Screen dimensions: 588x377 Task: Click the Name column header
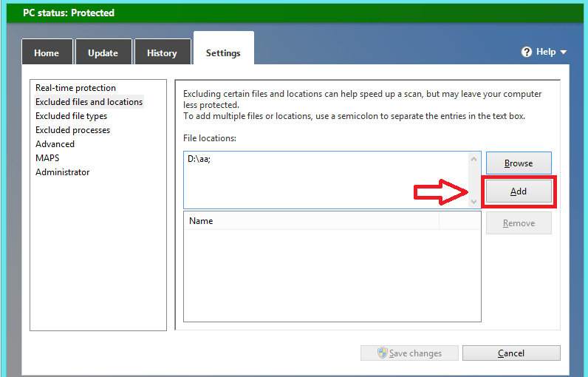[x=310, y=221]
